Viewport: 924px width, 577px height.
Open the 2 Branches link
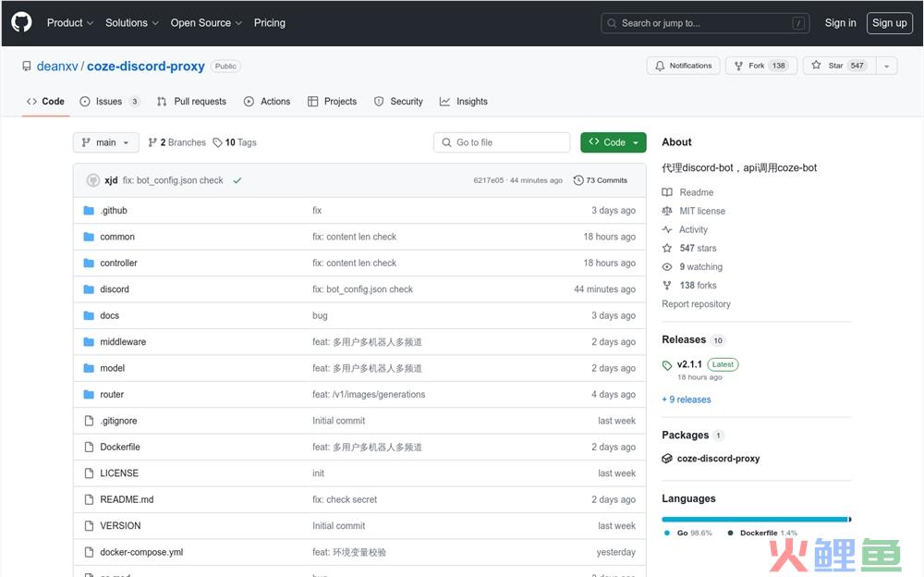click(x=176, y=142)
